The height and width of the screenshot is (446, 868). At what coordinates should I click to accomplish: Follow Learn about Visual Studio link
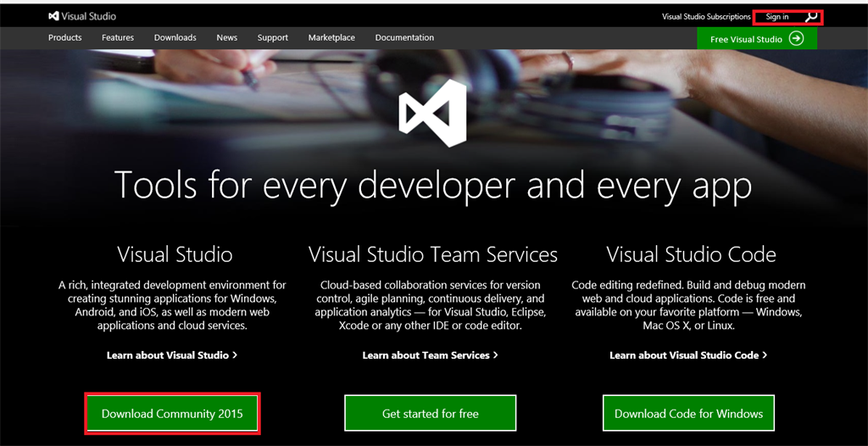(171, 355)
